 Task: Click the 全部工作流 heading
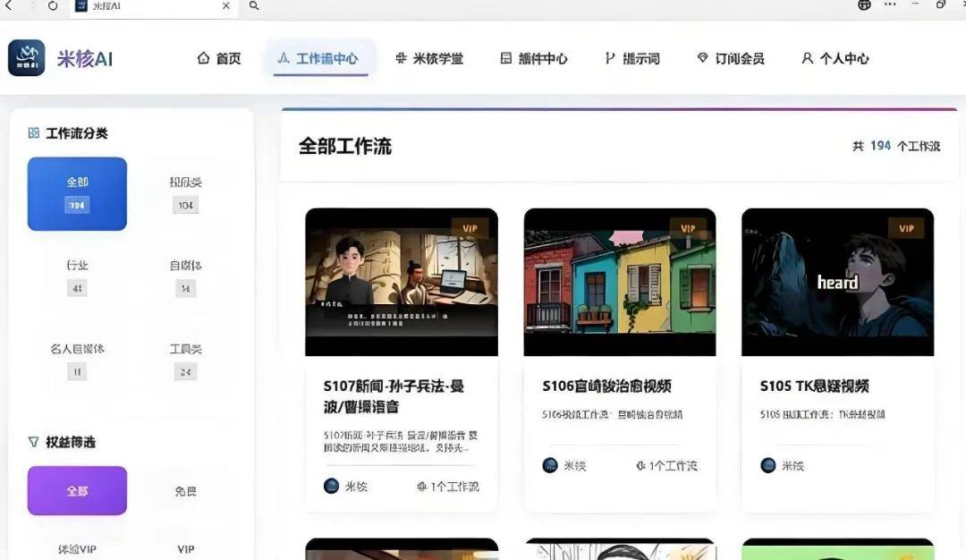(345, 146)
